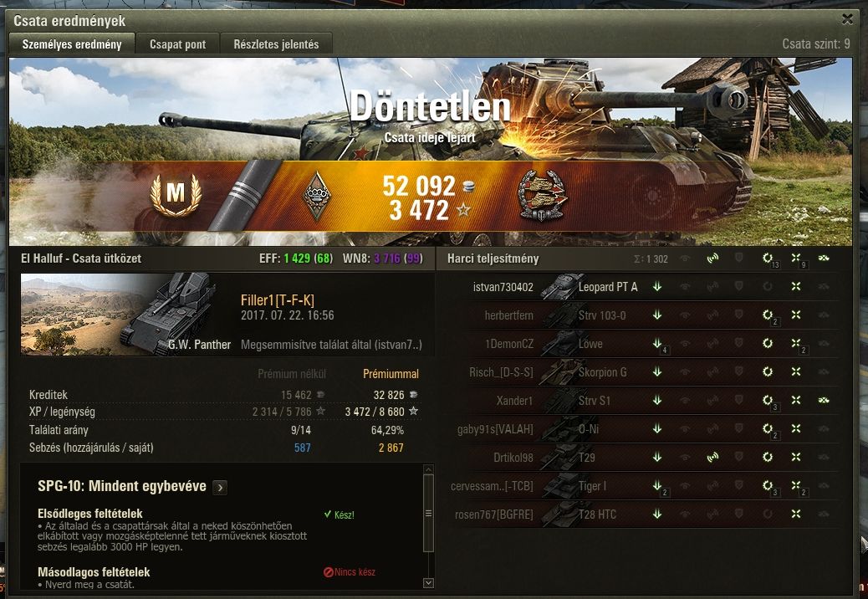Click the green arrow on Leopard PT A row
868x599 pixels.
coord(657,286)
